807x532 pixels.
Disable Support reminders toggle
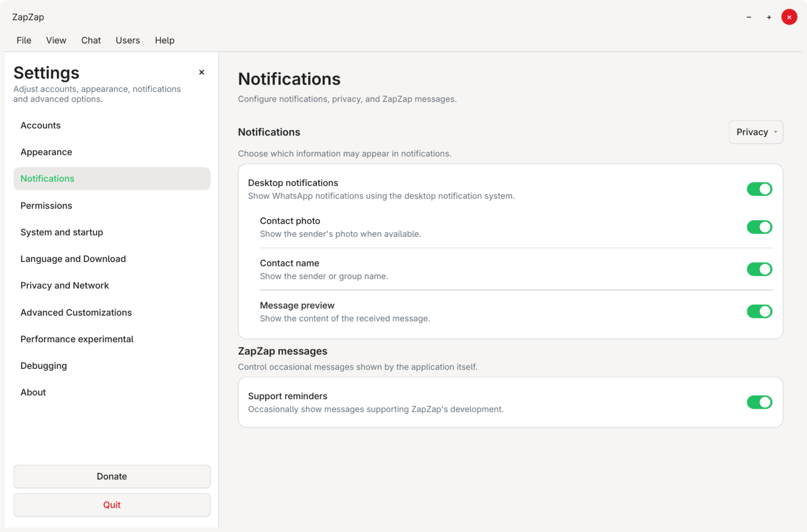pyautogui.click(x=759, y=402)
